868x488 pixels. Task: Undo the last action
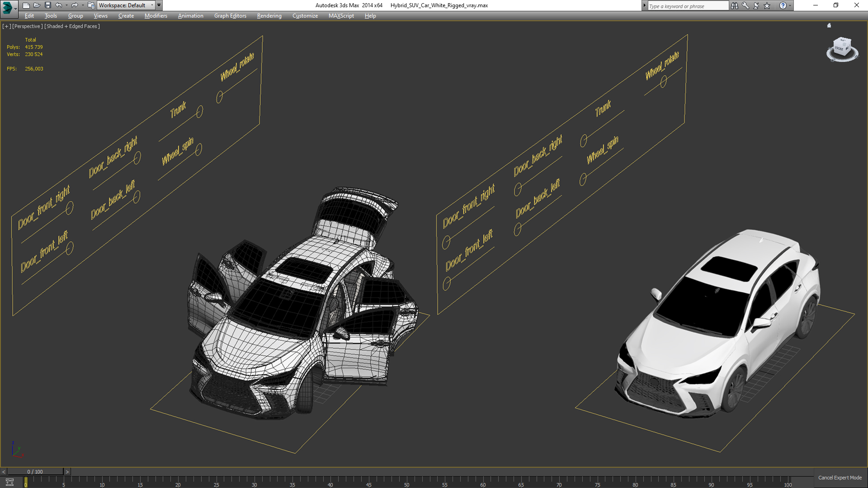click(59, 5)
